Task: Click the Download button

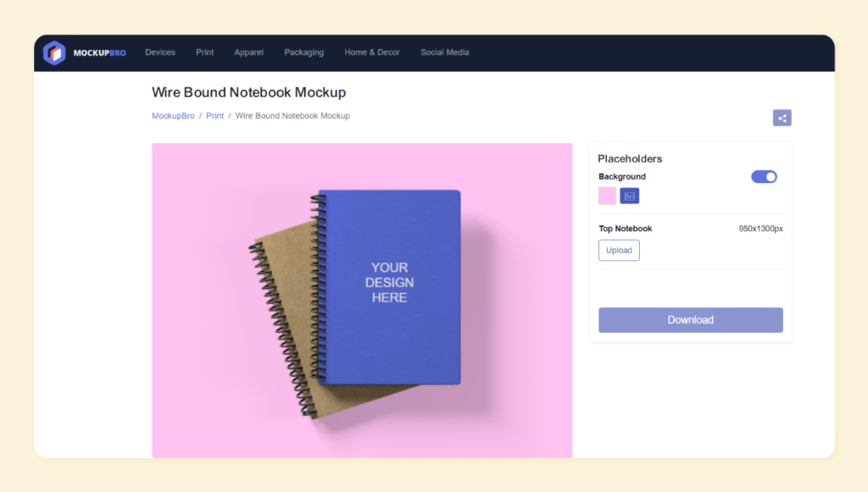Action: click(x=690, y=320)
